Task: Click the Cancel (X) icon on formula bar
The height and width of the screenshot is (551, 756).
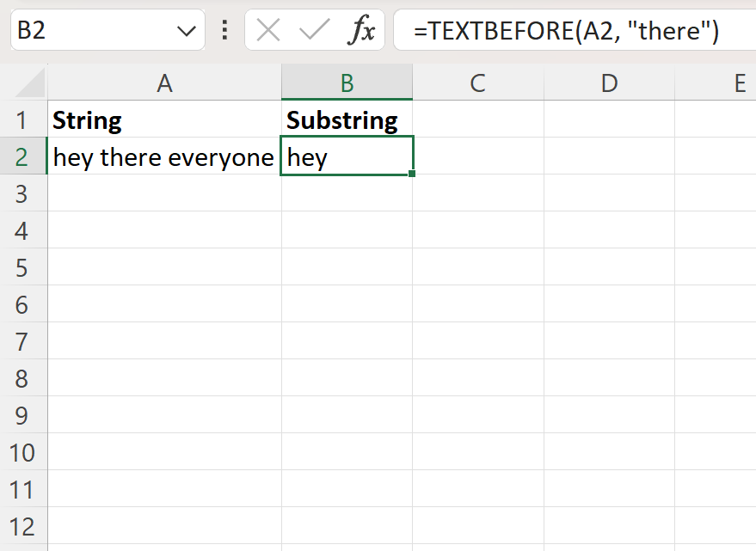Action: (267, 30)
